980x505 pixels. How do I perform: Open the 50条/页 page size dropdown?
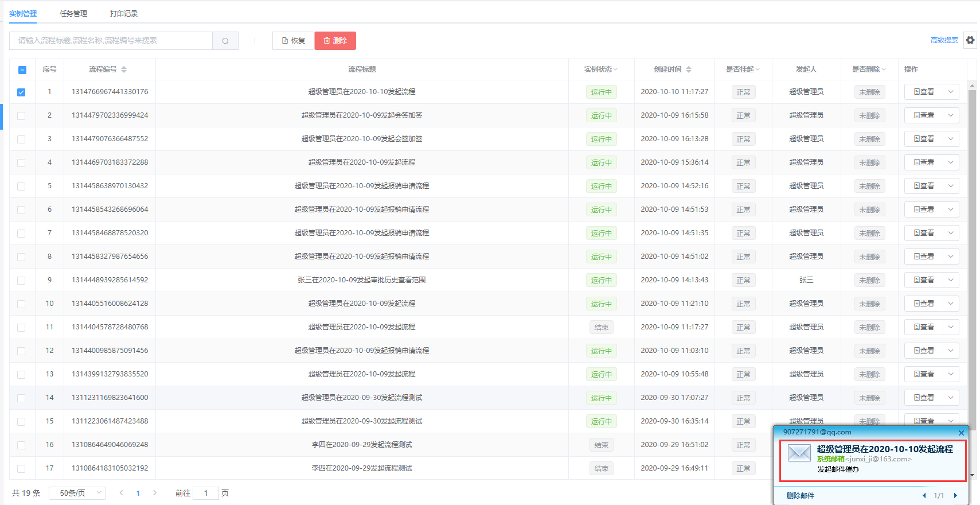(x=77, y=493)
